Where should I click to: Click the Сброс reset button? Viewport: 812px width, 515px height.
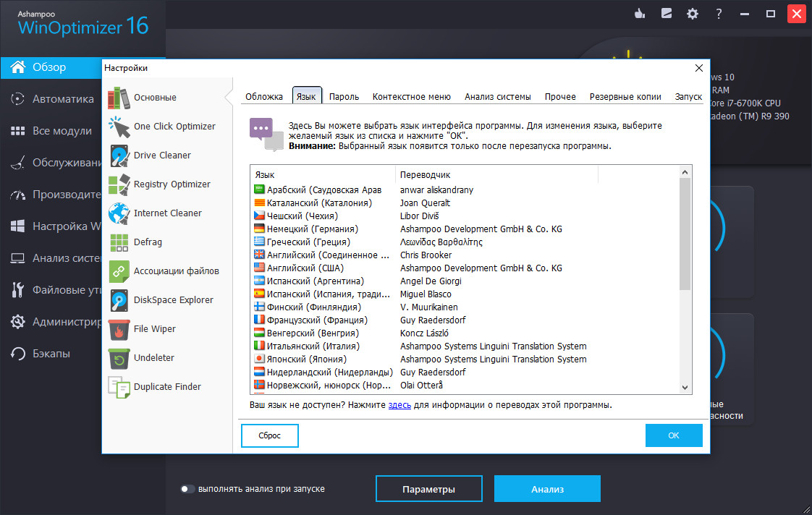[x=270, y=436]
